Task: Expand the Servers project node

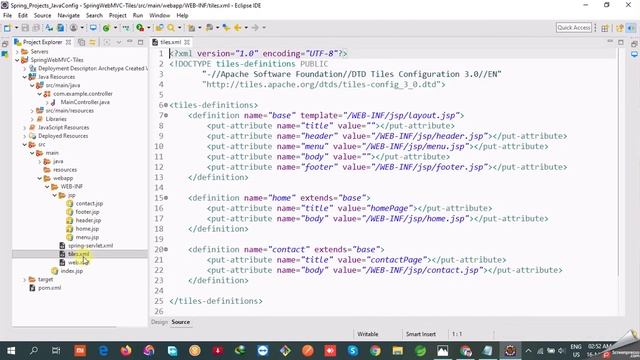Action: 17,52
